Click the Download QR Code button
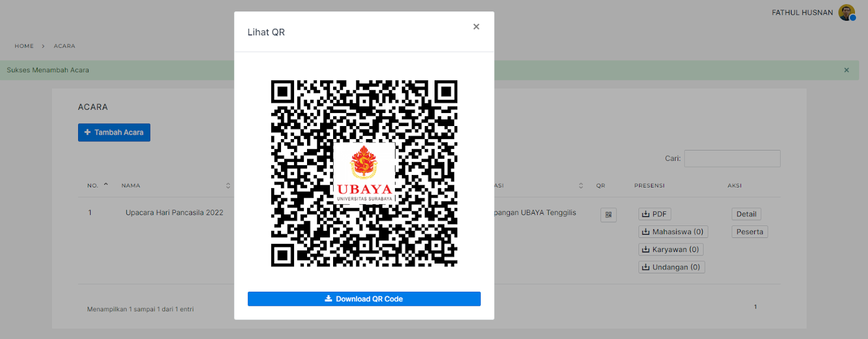This screenshot has height=339, width=868. point(364,299)
